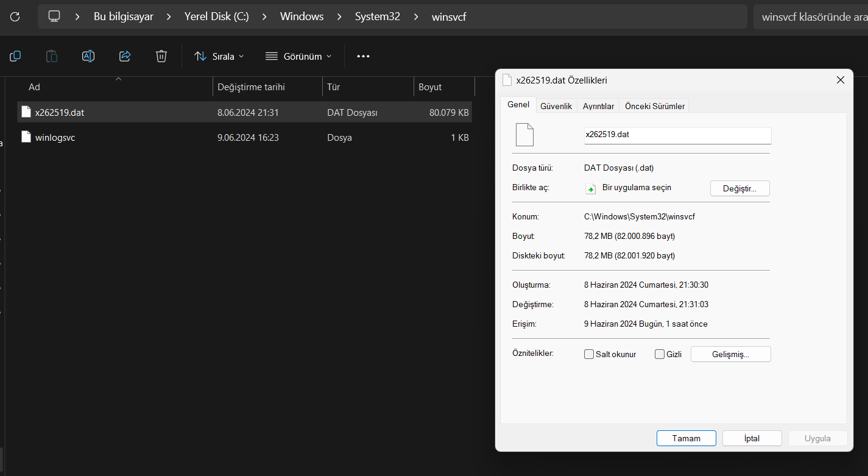Click the DAT Dosyası type cell
Viewport: 868px width, 476px height.
point(352,112)
